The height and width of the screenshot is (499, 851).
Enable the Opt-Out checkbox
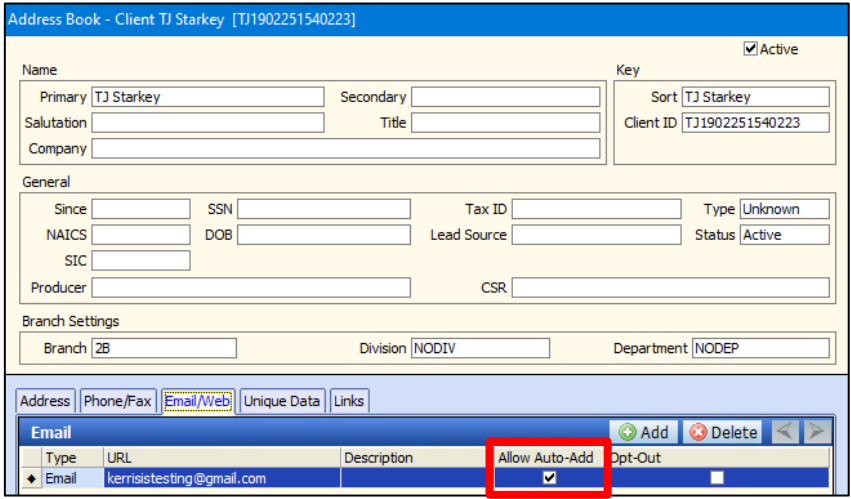pos(717,479)
